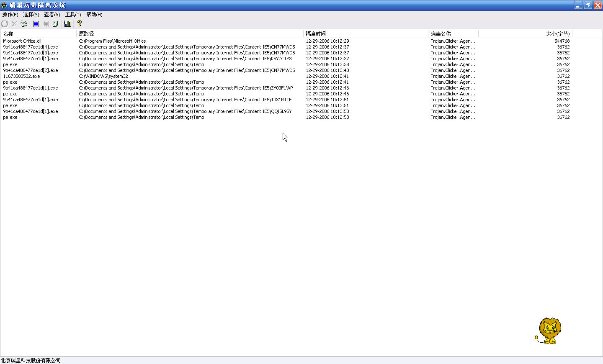Click Trojan.Clicker.Agen… in the 11673583532.exe row
603x364 pixels.
pos(453,76)
